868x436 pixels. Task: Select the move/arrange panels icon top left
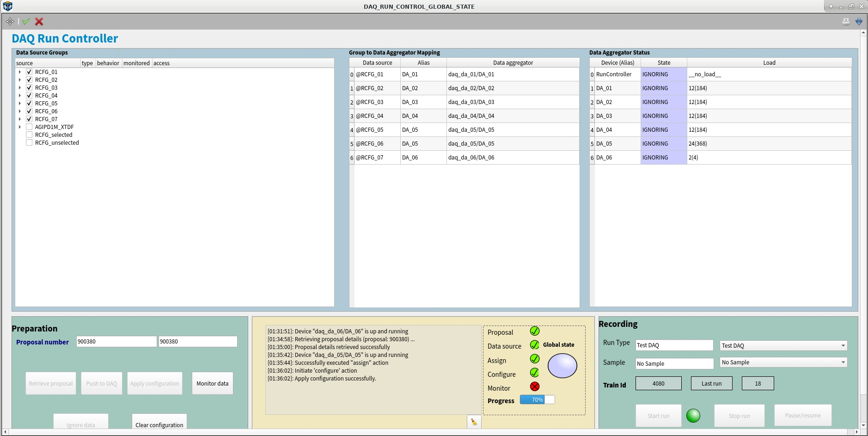coord(10,21)
